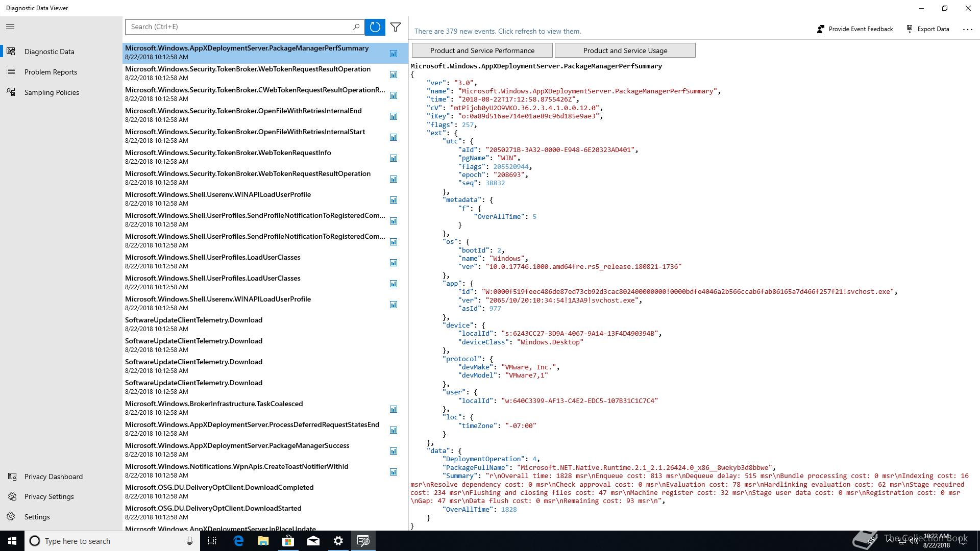Click the taskbar microphone icon
Viewport: 980px width, 551px height.
[x=189, y=541]
